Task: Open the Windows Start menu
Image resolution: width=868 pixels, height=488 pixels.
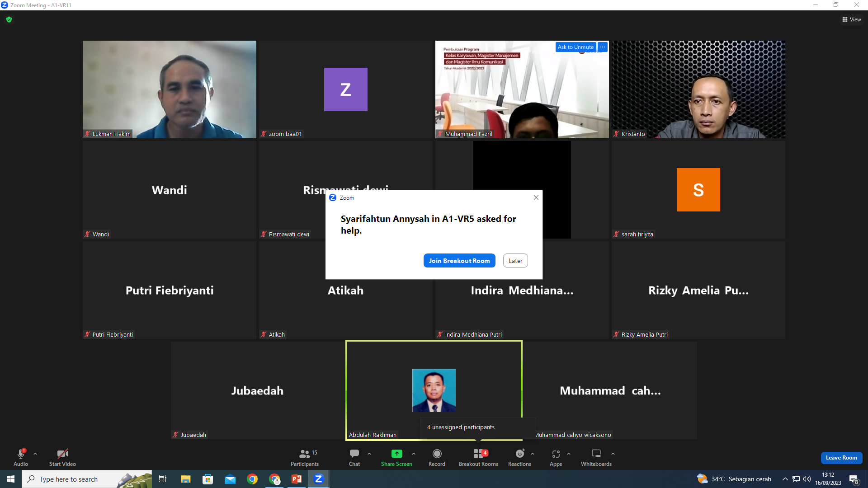Action: coord(11,479)
